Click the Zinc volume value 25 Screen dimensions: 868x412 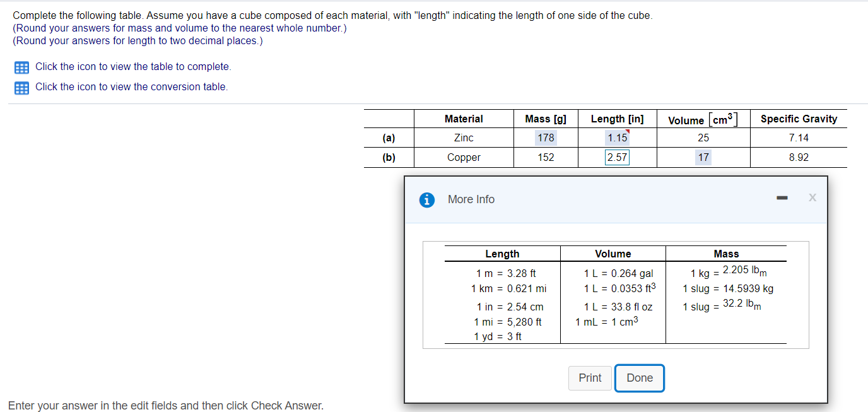703,138
